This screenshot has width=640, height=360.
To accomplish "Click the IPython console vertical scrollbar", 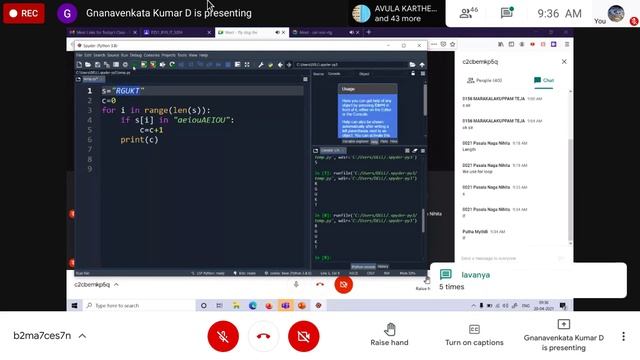I will [423, 220].
